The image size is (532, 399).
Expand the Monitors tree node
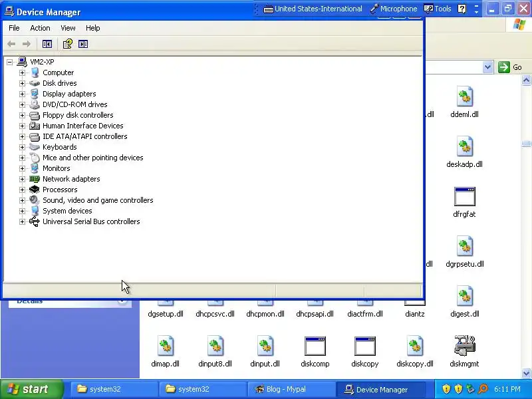[x=22, y=169]
